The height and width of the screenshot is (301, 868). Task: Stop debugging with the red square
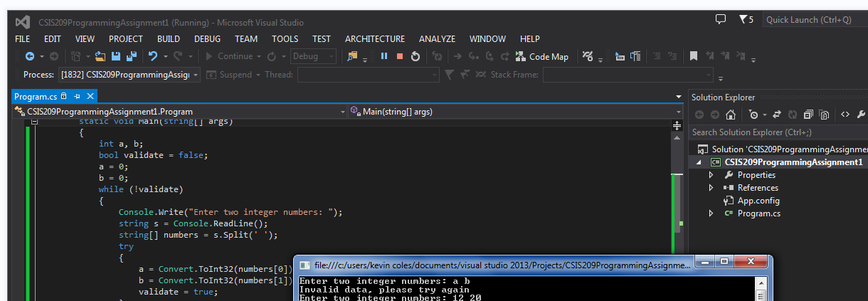(x=400, y=56)
